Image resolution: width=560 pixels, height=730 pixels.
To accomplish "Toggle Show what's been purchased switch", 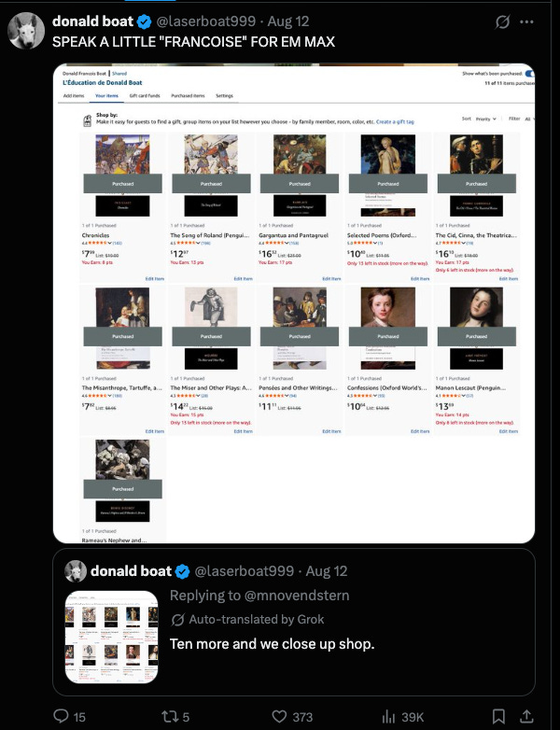I will [529, 74].
